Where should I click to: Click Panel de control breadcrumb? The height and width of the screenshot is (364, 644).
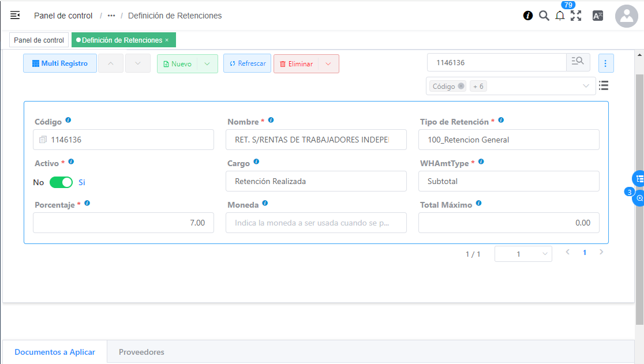click(x=63, y=16)
